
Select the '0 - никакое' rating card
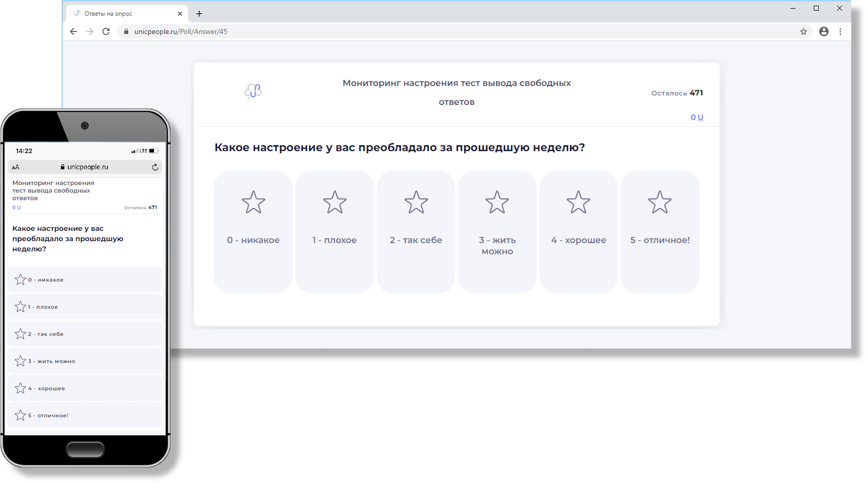pyautogui.click(x=253, y=232)
